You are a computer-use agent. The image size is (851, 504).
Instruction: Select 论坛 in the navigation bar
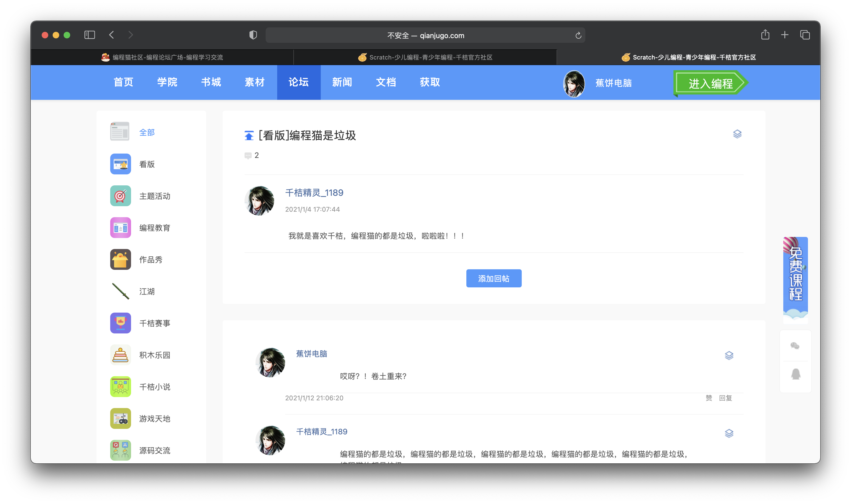pos(299,82)
